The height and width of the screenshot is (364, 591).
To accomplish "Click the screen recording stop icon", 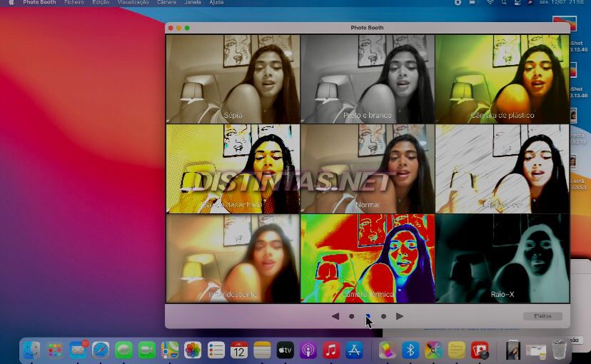I will 458,2.
